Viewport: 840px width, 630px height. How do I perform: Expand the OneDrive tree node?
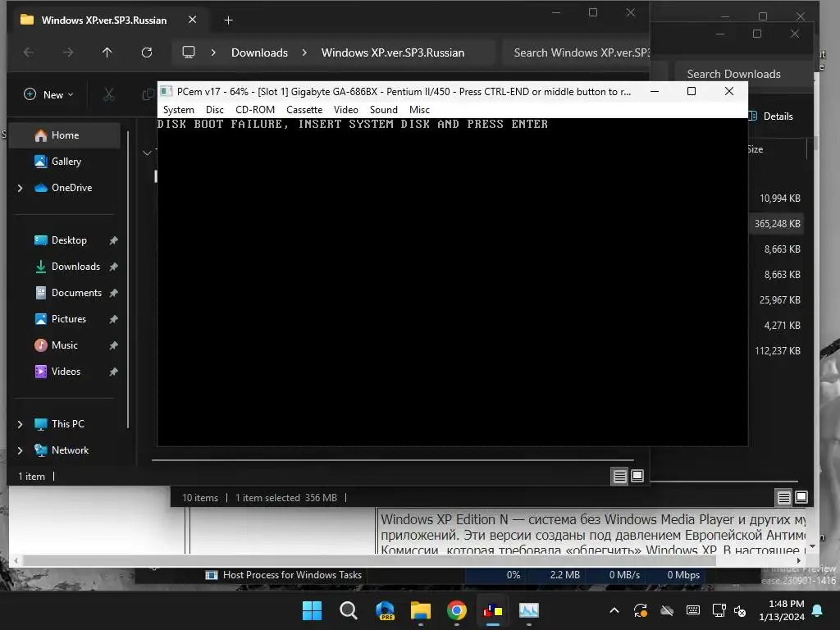(x=21, y=188)
